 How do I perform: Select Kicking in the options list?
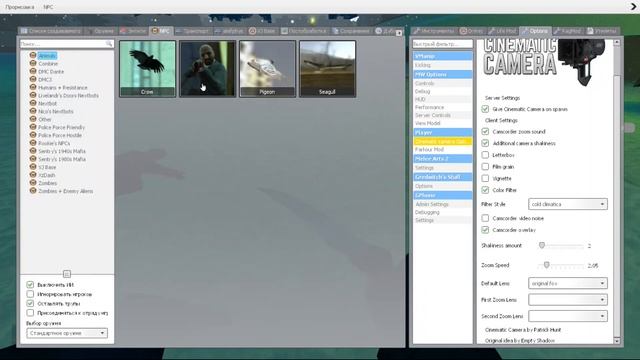click(x=442, y=65)
